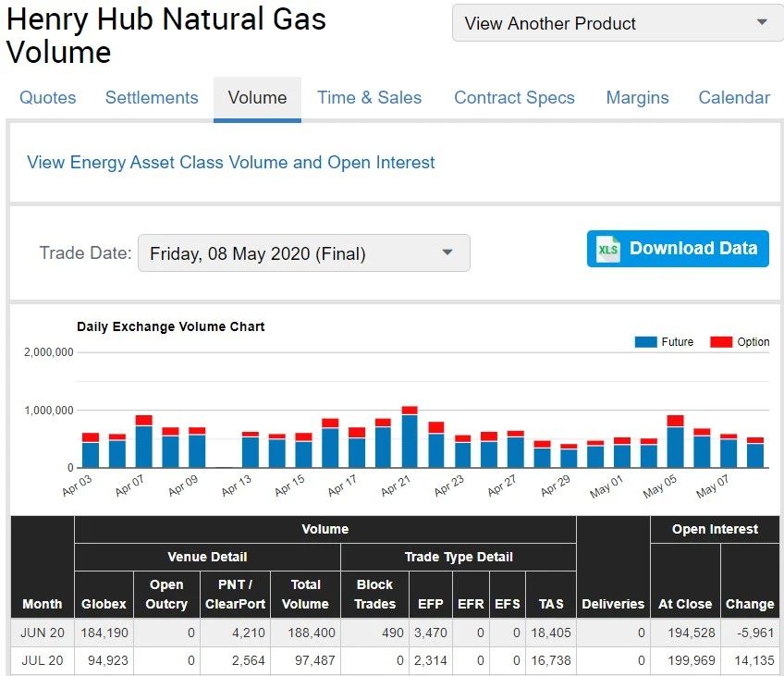Image resolution: width=784 pixels, height=676 pixels.
Task: Switch to the Quotes tab
Action: point(48,98)
